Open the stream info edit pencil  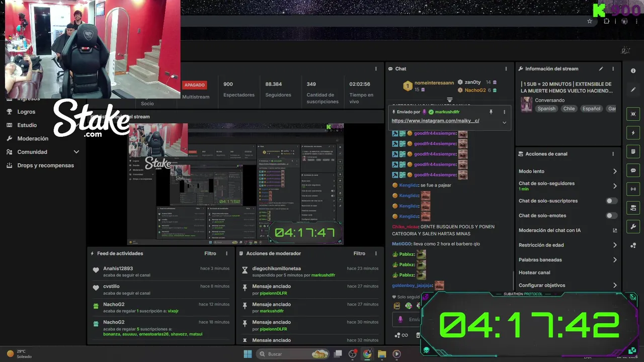[601, 69]
